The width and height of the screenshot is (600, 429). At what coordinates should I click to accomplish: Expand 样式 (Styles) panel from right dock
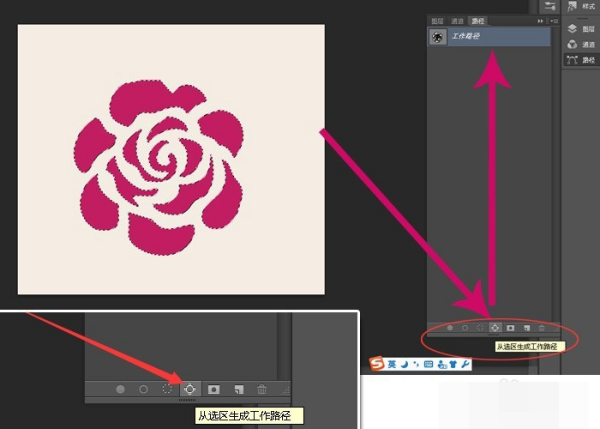coord(580,6)
